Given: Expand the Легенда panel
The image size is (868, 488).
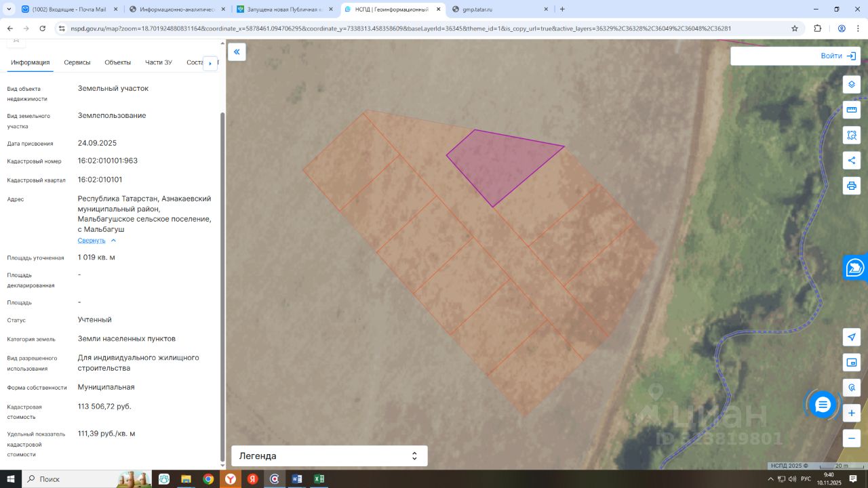Looking at the screenshot, I should coord(330,456).
